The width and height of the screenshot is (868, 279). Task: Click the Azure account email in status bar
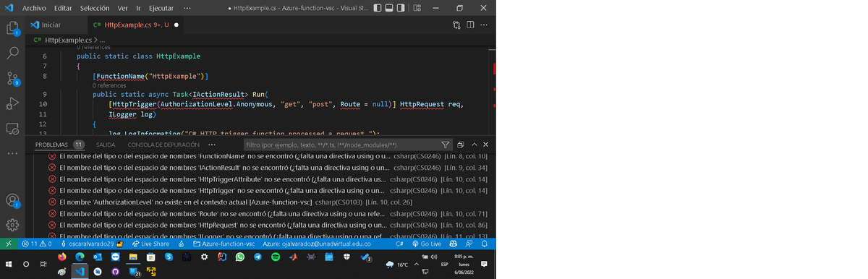317,244
